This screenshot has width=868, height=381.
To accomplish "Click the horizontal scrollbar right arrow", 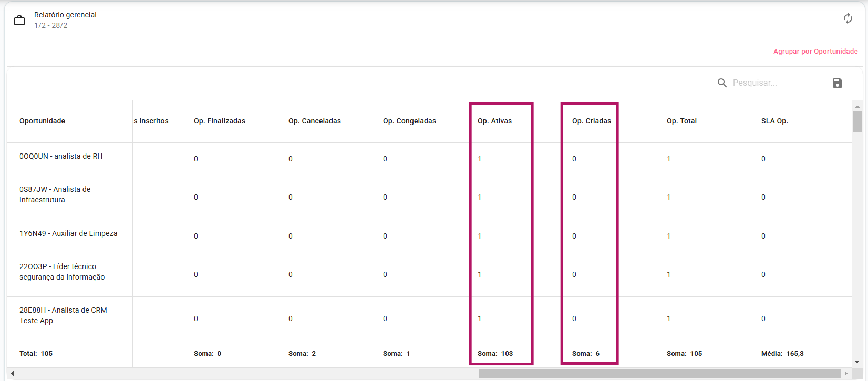I will pos(846,373).
